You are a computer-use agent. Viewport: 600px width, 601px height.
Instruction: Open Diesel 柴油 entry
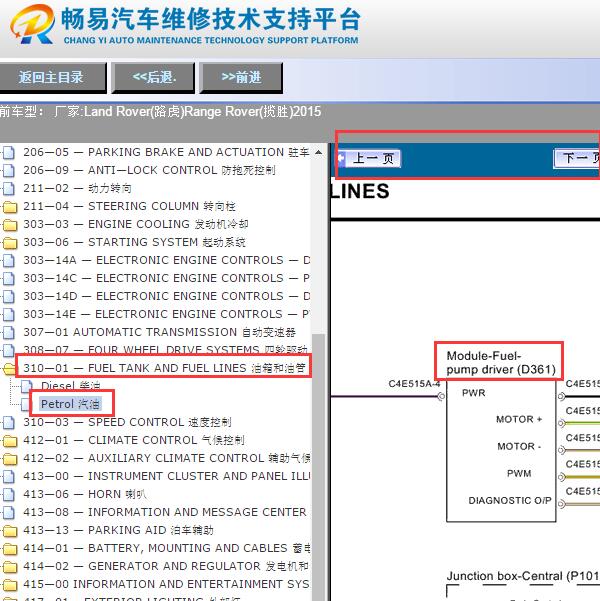tap(72, 386)
